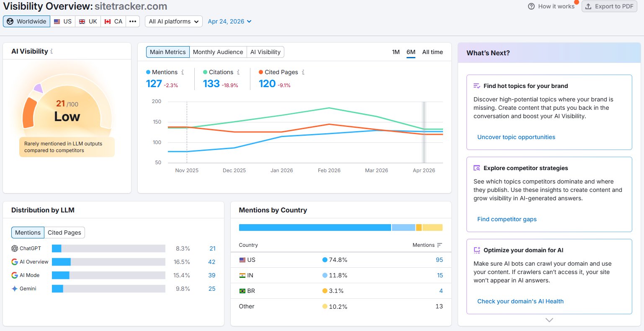This screenshot has width=644, height=331.
Task: Click the Brazil flag icon
Action: 242,291
